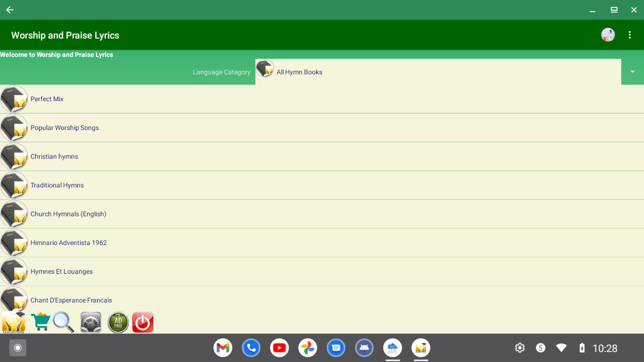Open the three-dot overflow menu
Image resolution: width=644 pixels, height=362 pixels.
click(630, 35)
